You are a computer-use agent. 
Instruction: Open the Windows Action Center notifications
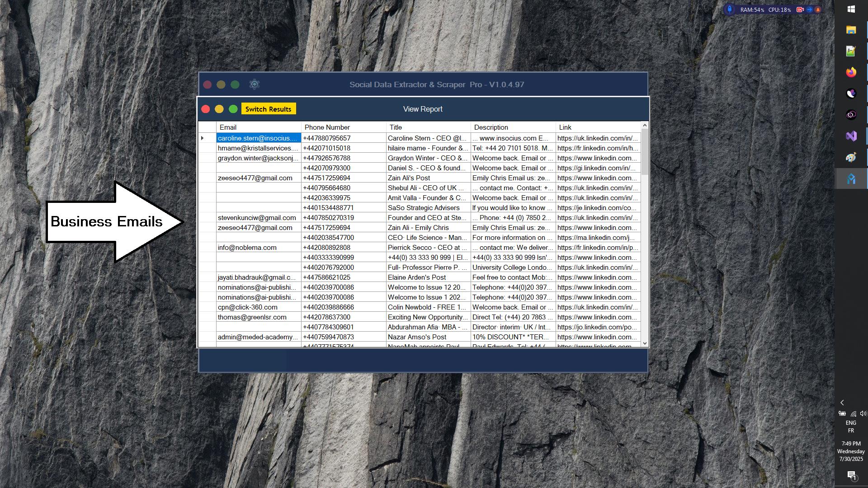[x=852, y=475]
